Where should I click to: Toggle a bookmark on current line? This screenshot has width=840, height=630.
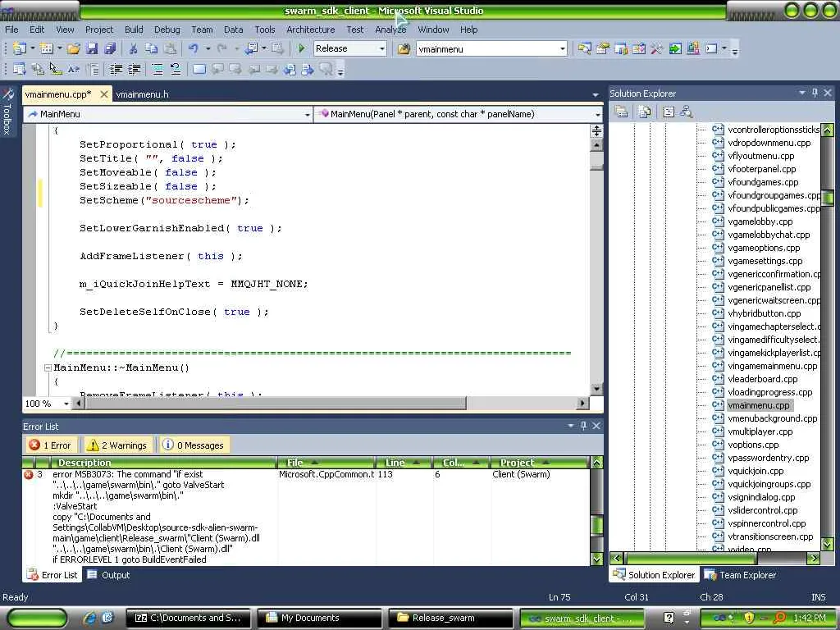199,69
